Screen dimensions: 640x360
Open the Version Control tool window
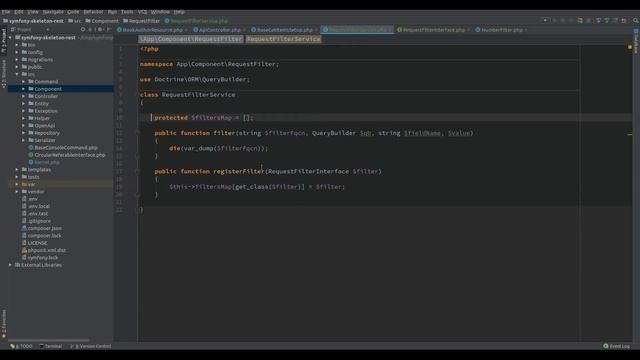(91, 346)
